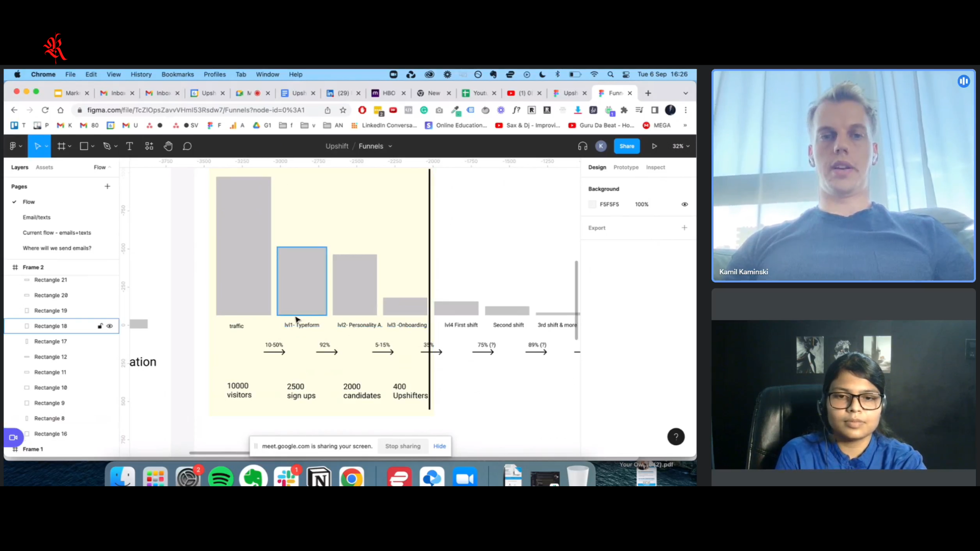The height and width of the screenshot is (551, 980).
Task: Switch to the Assets tab
Action: [x=44, y=167]
